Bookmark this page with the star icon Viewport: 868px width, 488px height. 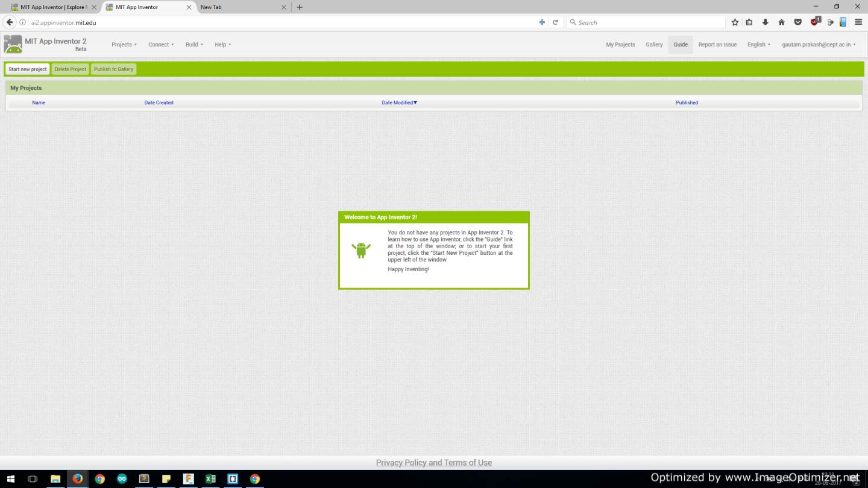pos(735,22)
